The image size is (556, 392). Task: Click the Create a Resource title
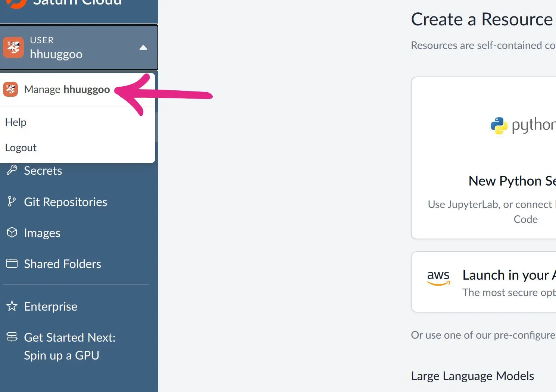(x=481, y=19)
